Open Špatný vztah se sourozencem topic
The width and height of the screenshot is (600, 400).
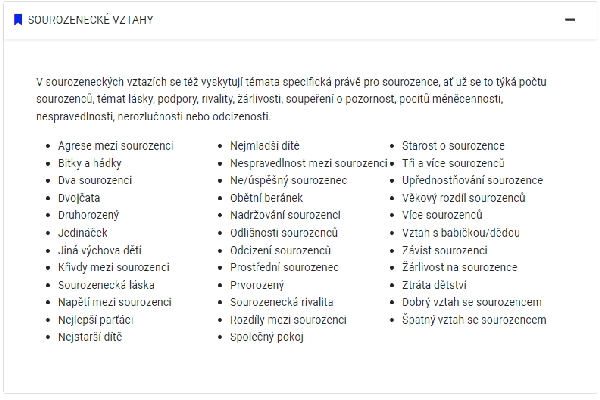coord(474,319)
